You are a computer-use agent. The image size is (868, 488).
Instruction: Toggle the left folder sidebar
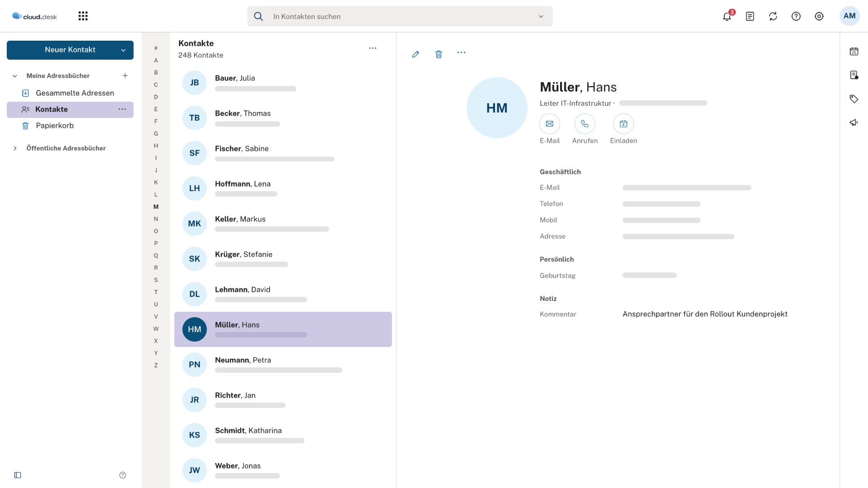tap(18, 475)
